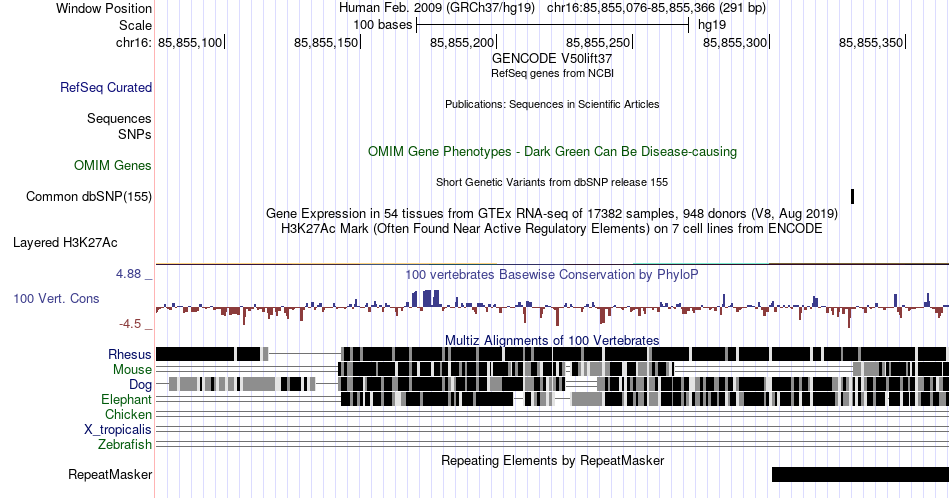Click the 4.88 PhyloP upper scale value
Image resolution: width=950 pixels, height=498 pixels.
(x=128, y=274)
